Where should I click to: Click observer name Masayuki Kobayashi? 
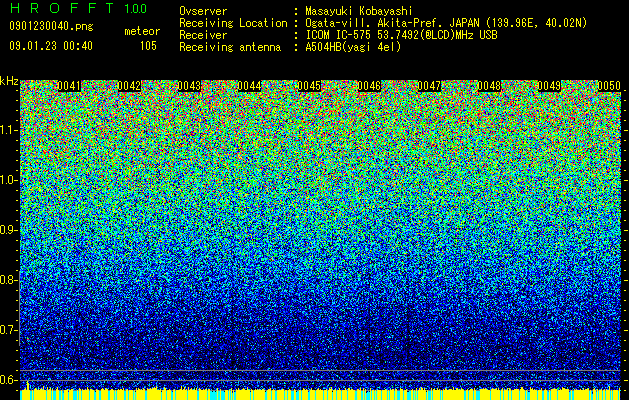click(359, 11)
